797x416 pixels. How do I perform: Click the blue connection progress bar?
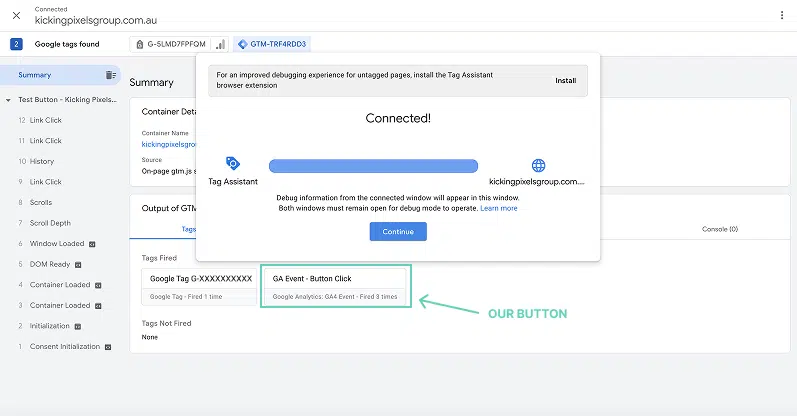[x=373, y=166]
